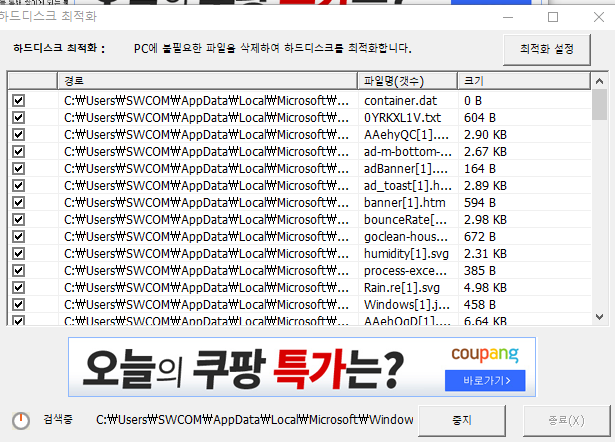
Task: Click the scrollbar down arrow of file list
Action: 599,317
